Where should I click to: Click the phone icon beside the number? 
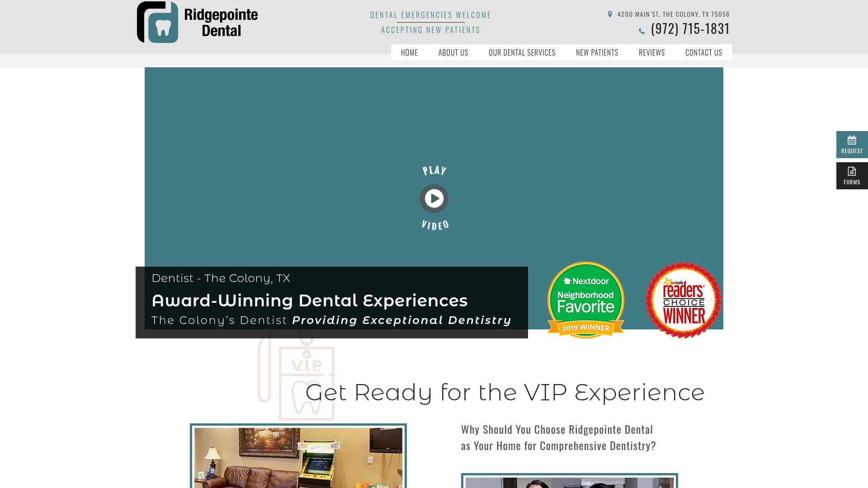pyautogui.click(x=642, y=31)
